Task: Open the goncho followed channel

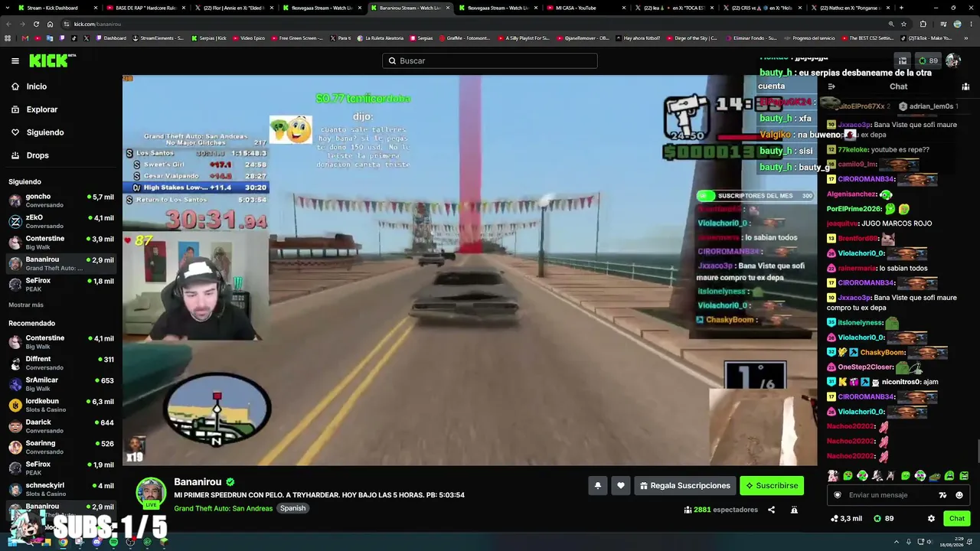Action: [61, 201]
